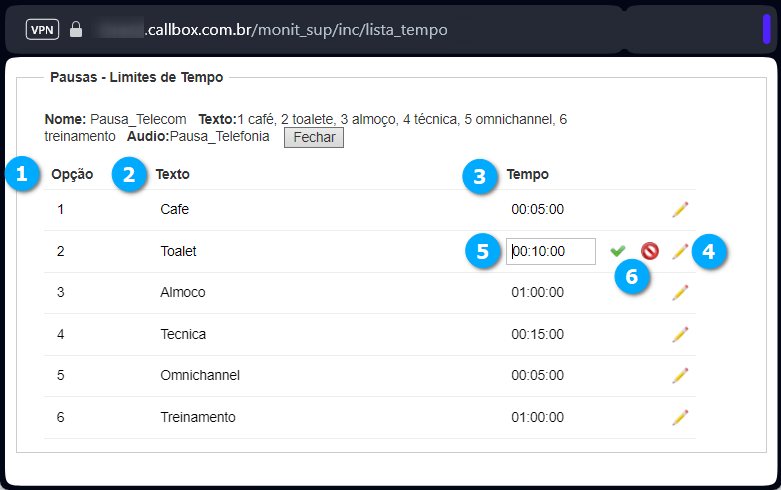Edit Omnichannel pause time with pencil
Viewport: 781px width, 490px height.
(680, 375)
